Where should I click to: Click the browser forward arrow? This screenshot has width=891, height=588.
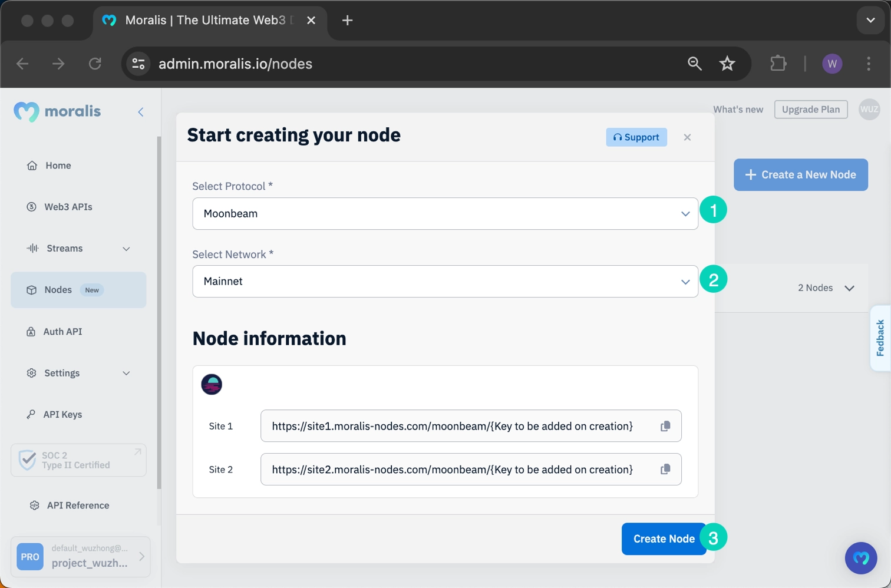tap(58, 64)
